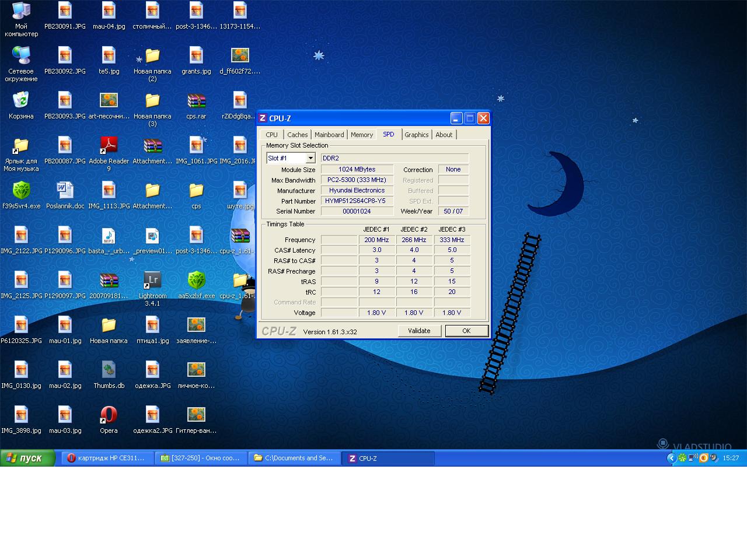Click the JEDEC #1 frequency 200 MHz cell
This screenshot has width=747, height=560.
[x=377, y=240]
